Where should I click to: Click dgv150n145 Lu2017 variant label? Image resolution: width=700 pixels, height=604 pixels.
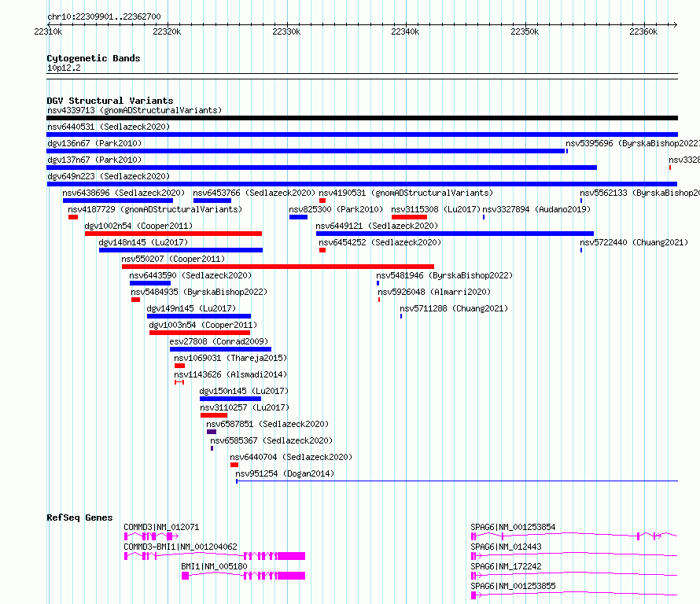pos(244,391)
